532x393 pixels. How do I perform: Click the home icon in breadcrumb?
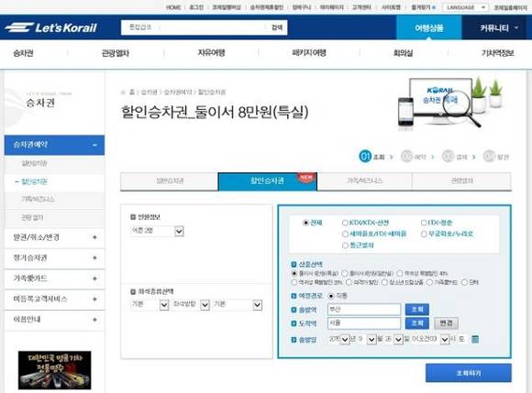(123, 93)
